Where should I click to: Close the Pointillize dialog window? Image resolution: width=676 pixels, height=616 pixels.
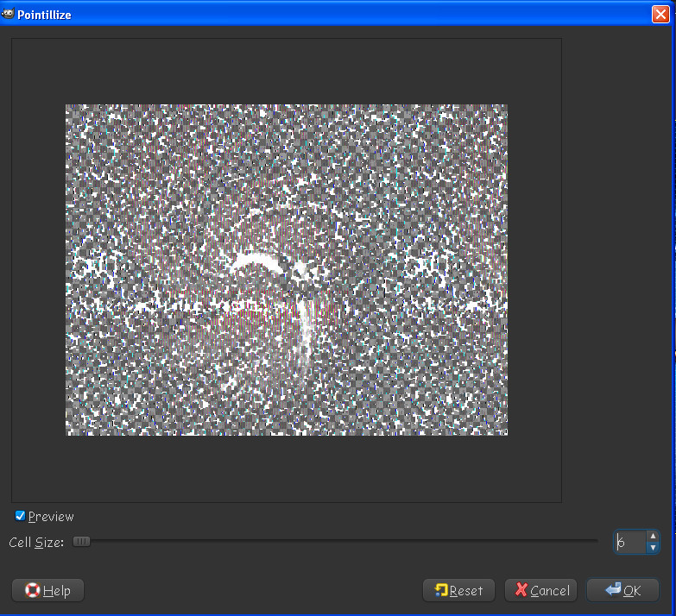660,14
